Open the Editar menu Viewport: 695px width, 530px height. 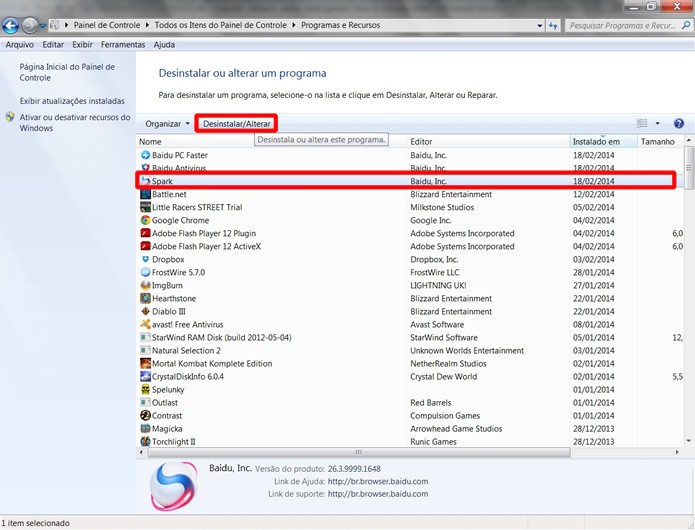tap(53, 45)
